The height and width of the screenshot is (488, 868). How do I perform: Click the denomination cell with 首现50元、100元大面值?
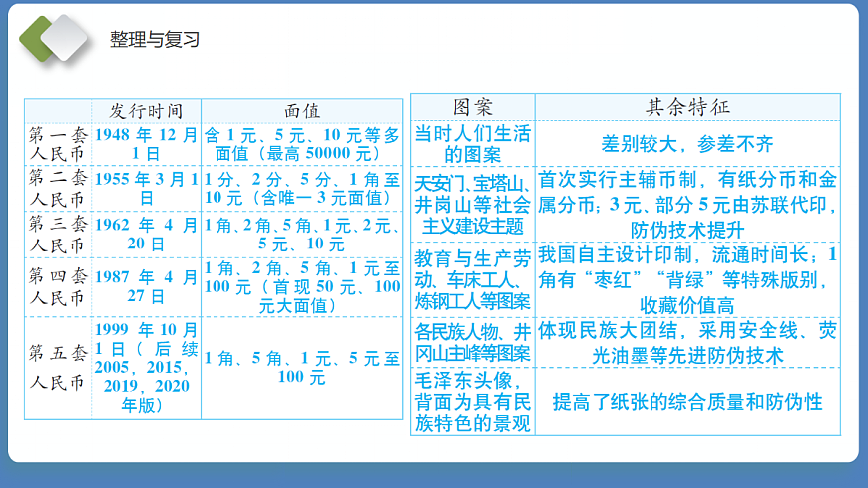tap(301, 287)
